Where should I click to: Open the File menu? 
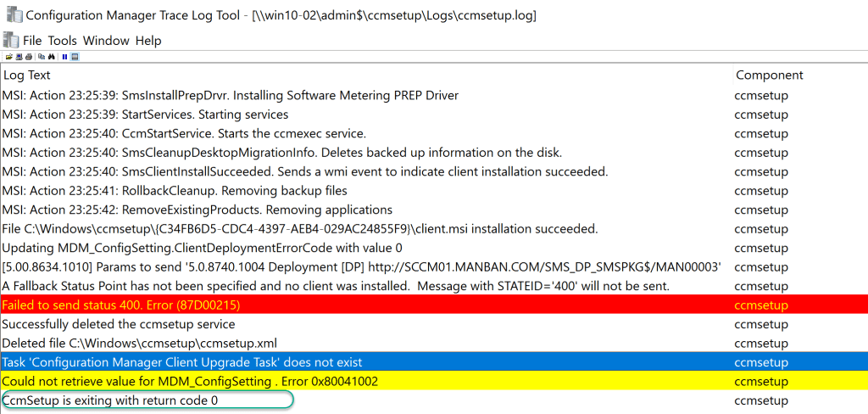point(32,41)
